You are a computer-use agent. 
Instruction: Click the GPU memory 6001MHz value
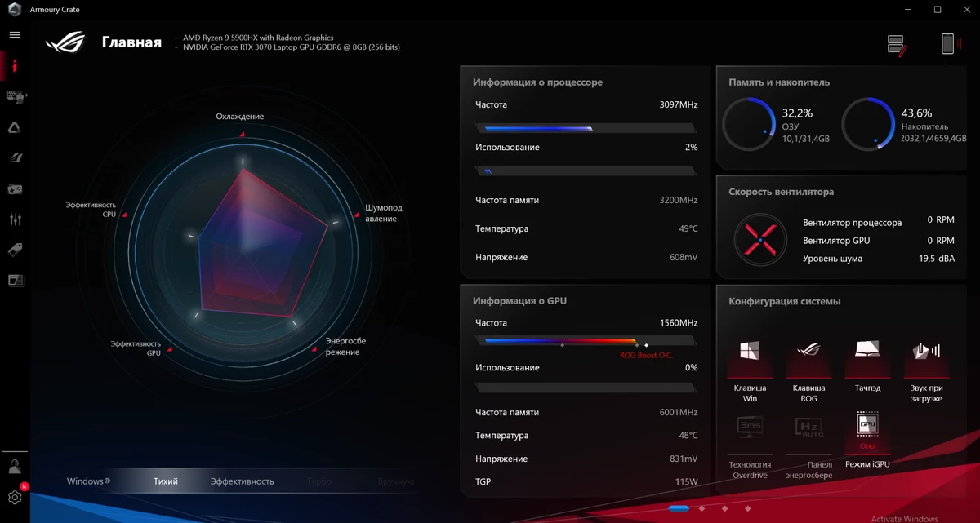point(678,413)
